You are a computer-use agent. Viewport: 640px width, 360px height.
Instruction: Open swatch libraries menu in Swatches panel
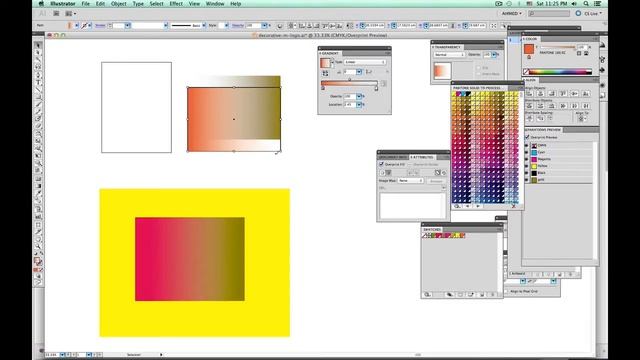(x=427, y=294)
